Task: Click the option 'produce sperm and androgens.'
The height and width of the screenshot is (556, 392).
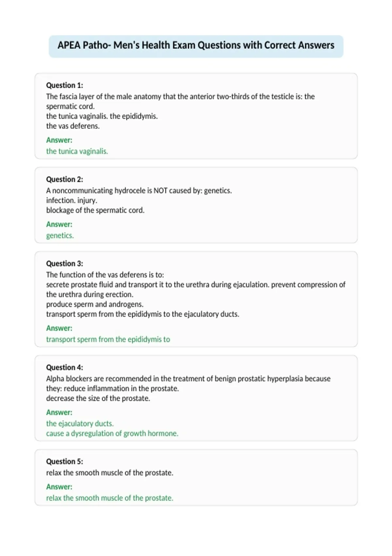Action: [x=95, y=304]
